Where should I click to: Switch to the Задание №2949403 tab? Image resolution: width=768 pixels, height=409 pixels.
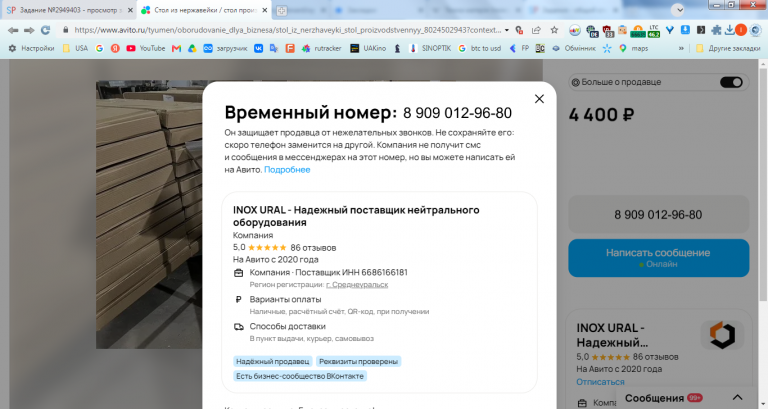click(x=69, y=10)
